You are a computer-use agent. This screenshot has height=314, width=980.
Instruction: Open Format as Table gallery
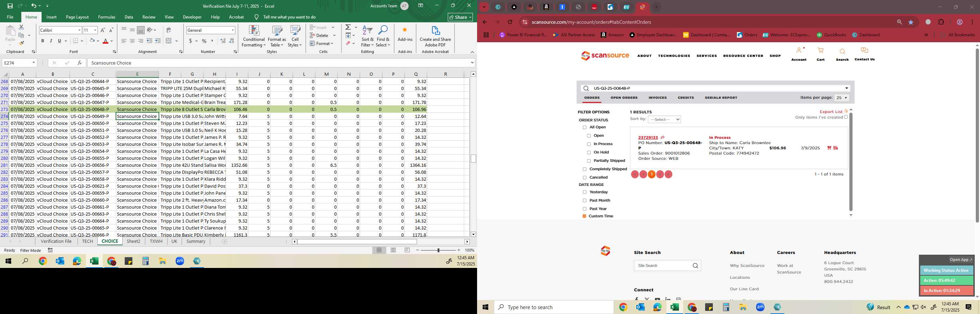[277, 36]
